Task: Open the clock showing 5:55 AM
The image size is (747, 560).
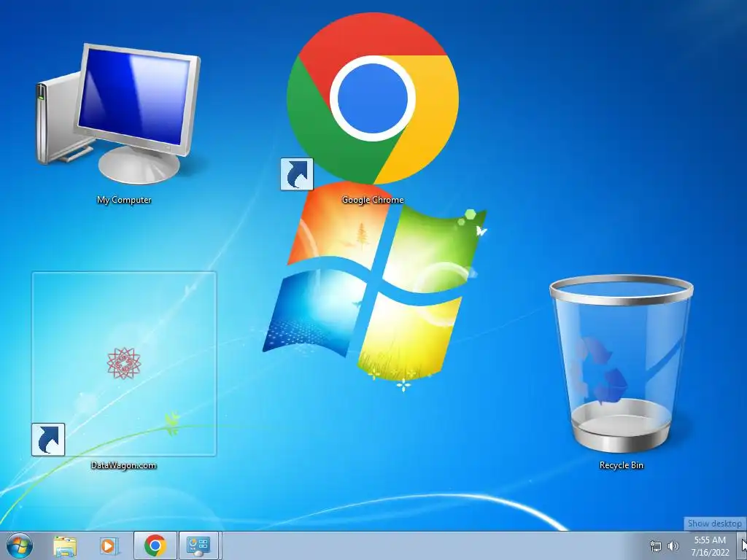Action: (x=711, y=545)
